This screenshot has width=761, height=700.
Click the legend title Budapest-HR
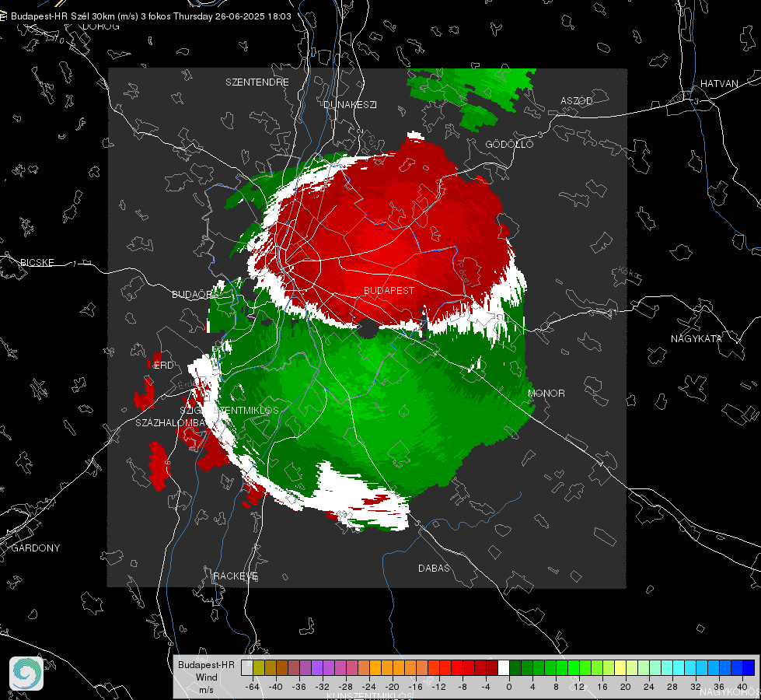coord(206,664)
